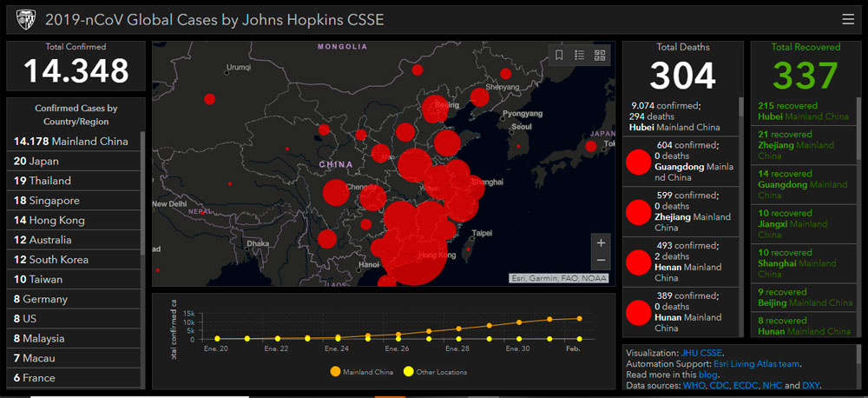Select the 14 Hong Kong row
Screen dimensions: 868x398
73,220
